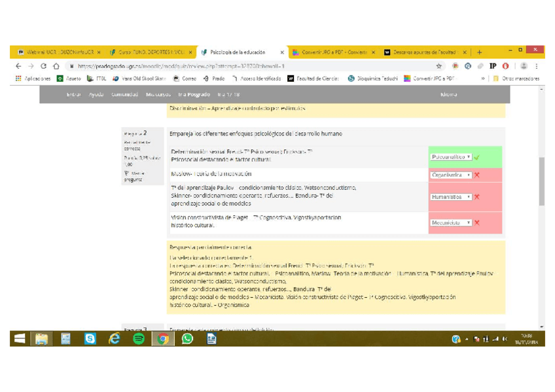Click the browser reload icon

43,66
